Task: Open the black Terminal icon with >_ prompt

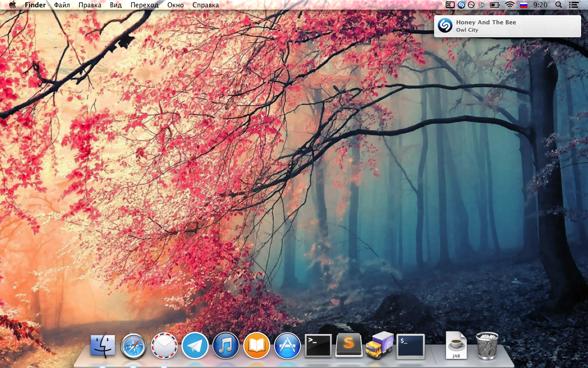Action: tap(318, 346)
